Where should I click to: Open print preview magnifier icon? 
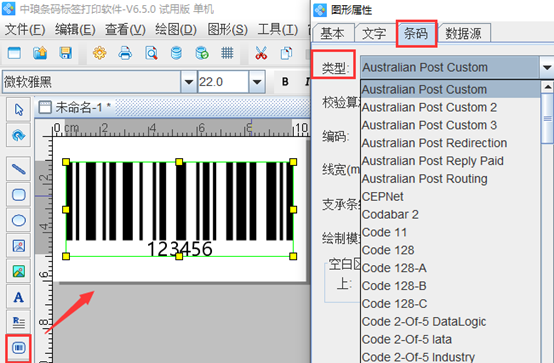151,53
